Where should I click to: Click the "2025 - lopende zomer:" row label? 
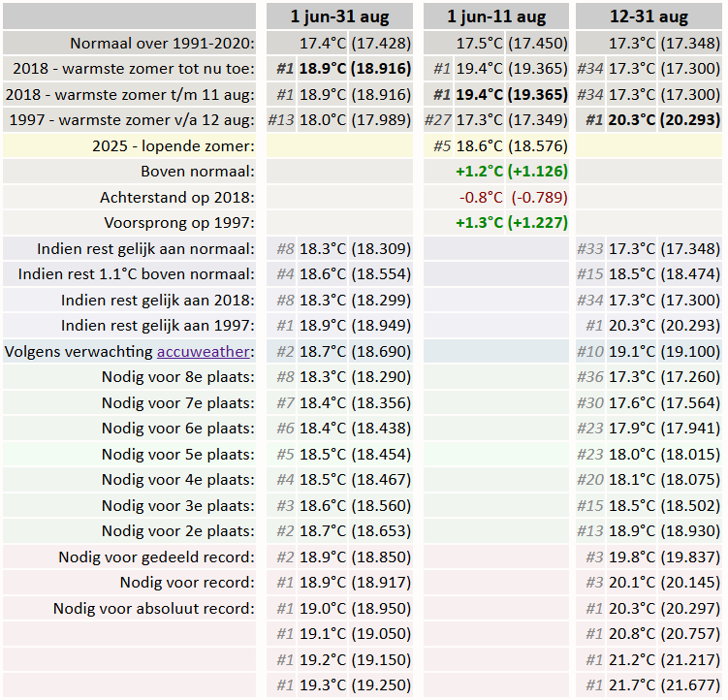point(174,145)
